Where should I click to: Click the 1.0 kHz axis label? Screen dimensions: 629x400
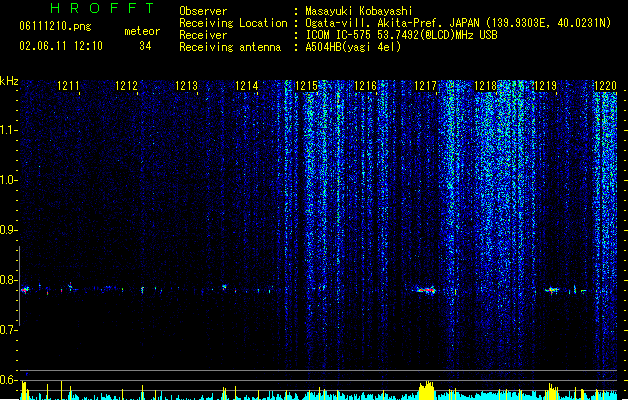(x=9, y=180)
